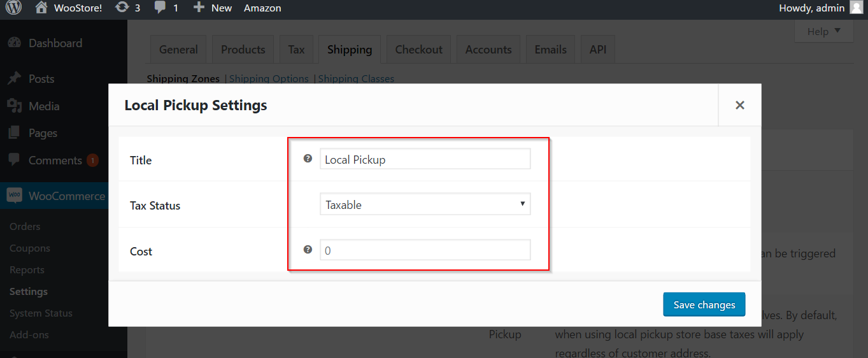
Task: Open the Add-ons submenu
Action: coord(29,335)
